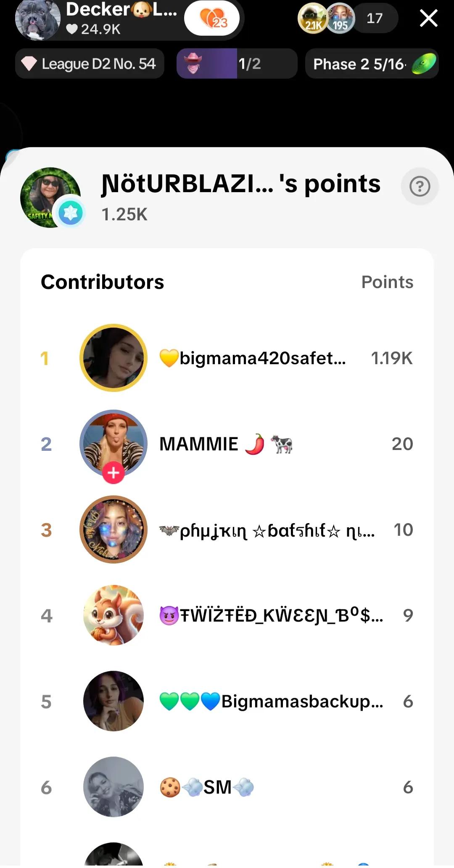Screen dimensions: 454x868
Task: Tap the green disc icon beside Phase 2
Action: click(x=424, y=64)
